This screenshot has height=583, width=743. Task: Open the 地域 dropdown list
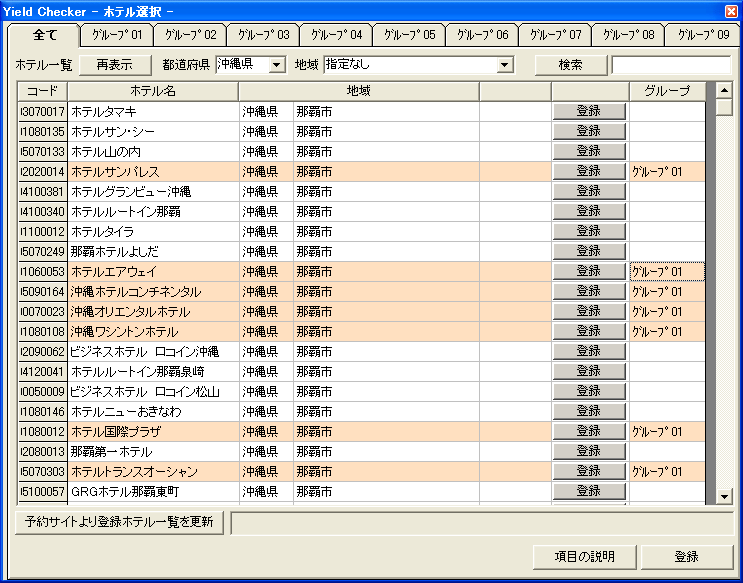505,65
